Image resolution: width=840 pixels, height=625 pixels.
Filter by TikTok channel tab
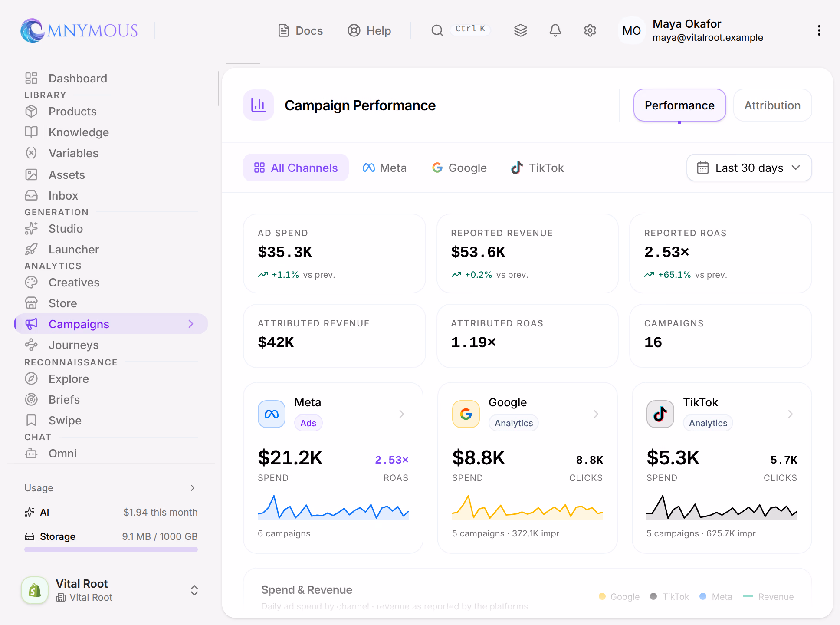(537, 168)
